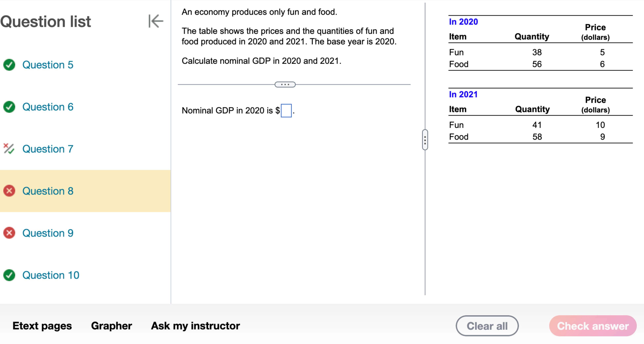The width and height of the screenshot is (644, 344).
Task: Click the vertical pane splitter handle
Action: [x=425, y=140]
